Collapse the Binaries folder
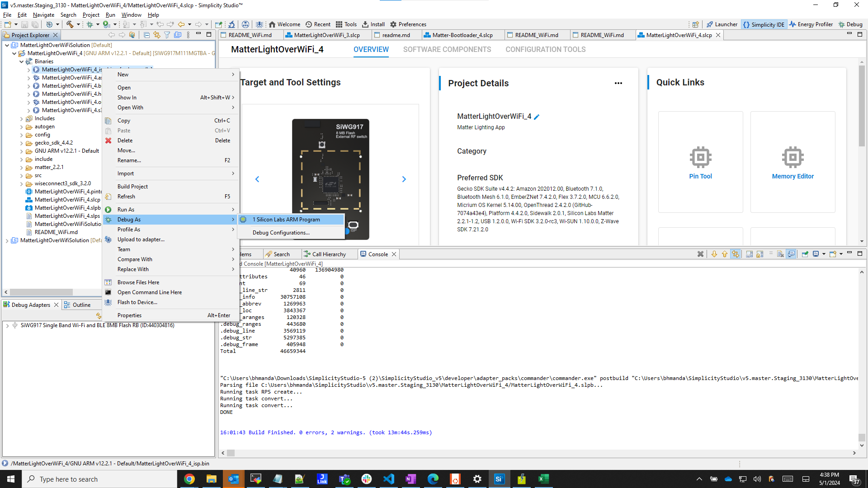 pos(21,61)
